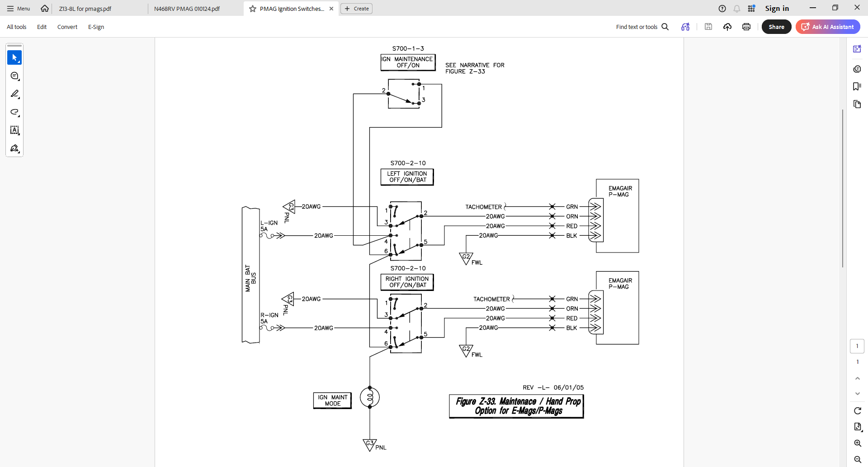Open the bookmarks panel
868x467 pixels.
pyautogui.click(x=857, y=86)
